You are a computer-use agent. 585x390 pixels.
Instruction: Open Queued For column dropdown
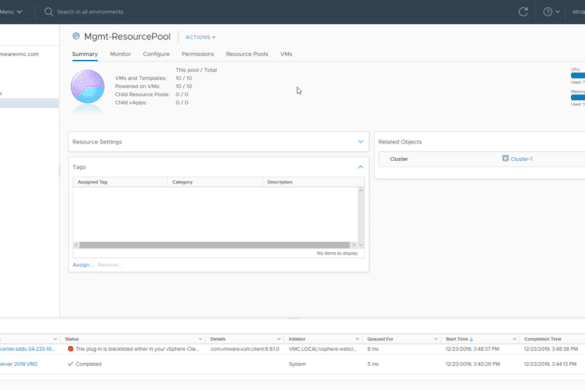tap(435, 339)
